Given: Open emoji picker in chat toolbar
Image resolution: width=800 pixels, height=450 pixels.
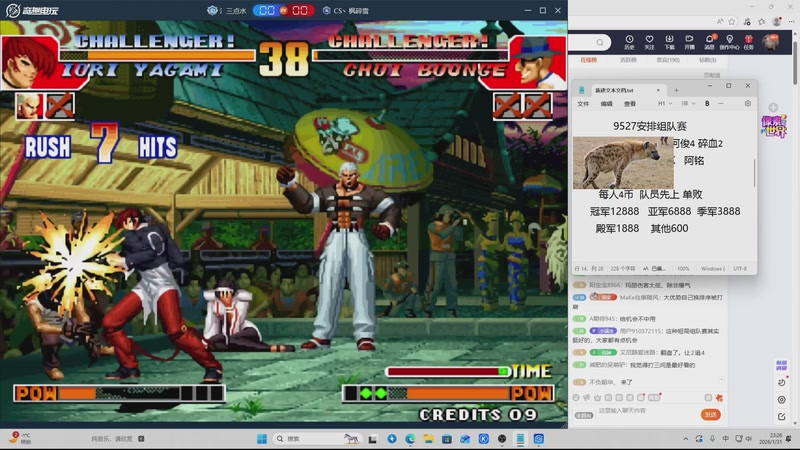Looking at the screenshot, I should tap(576, 397).
